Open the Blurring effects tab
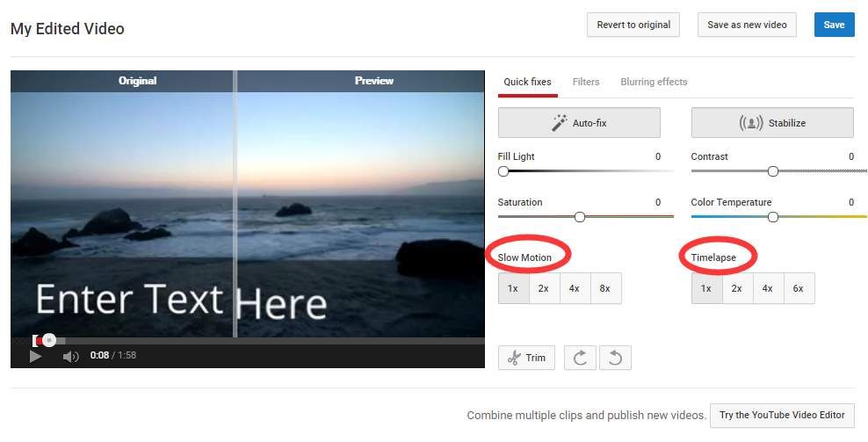868x442 pixels. point(654,82)
